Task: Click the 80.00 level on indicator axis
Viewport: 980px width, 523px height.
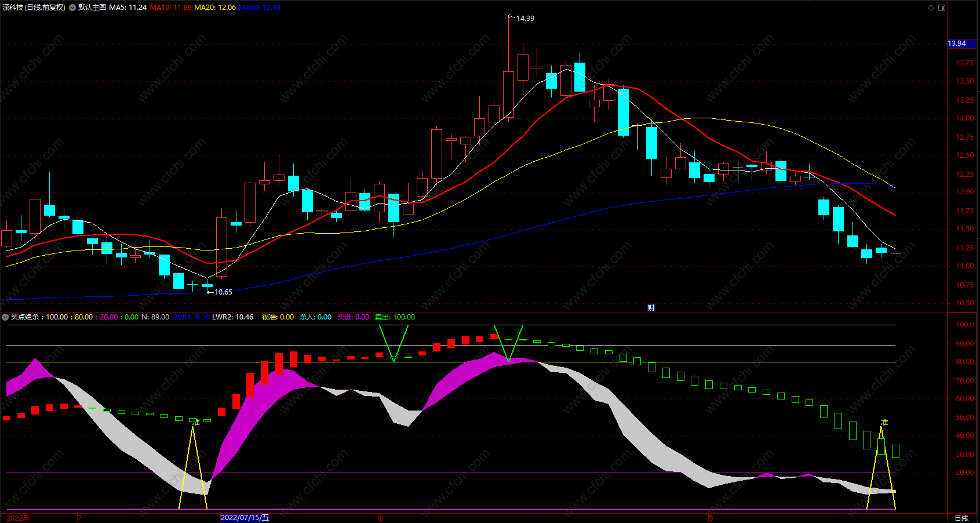Action: (x=965, y=362)
